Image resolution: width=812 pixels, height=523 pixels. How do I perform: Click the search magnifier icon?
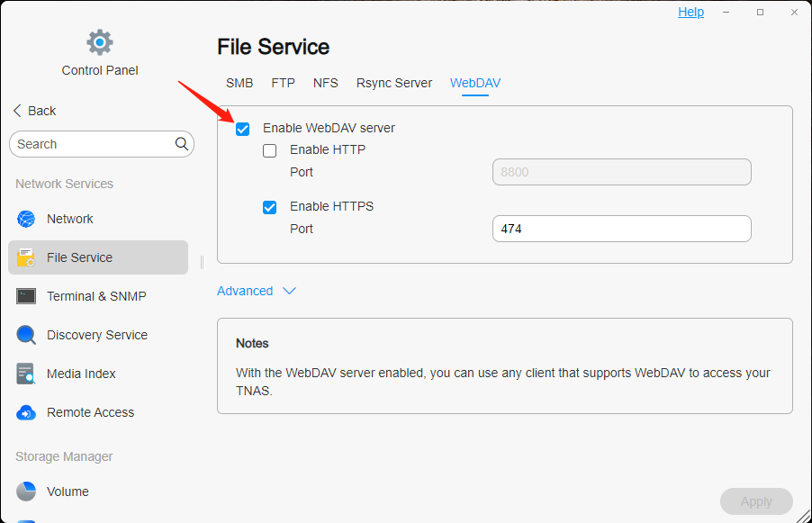click(x=181, y=144)
